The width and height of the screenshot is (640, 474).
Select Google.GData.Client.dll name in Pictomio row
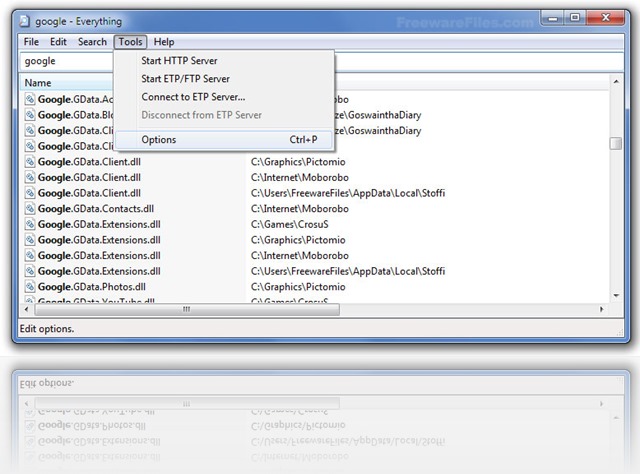89,162
